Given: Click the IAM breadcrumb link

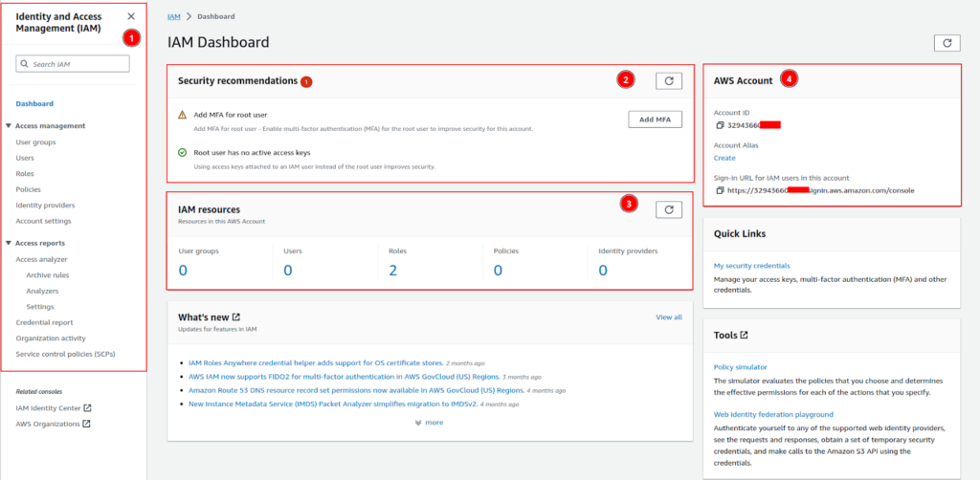Looking at the screenshot, I should pos(174,16).
